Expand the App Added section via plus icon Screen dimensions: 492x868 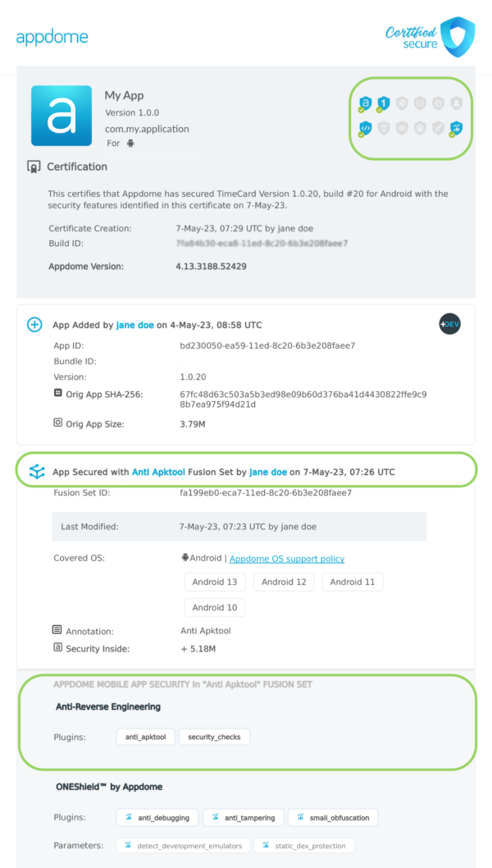[x=34, y=324]
